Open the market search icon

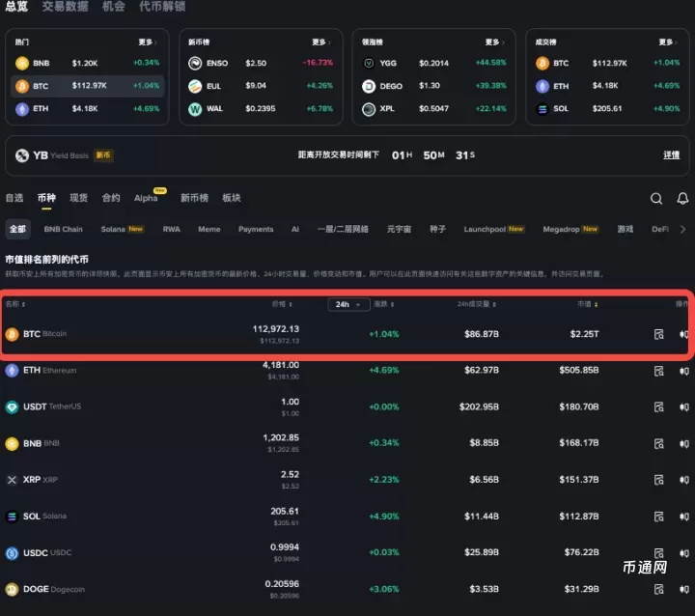coord(656,198)
